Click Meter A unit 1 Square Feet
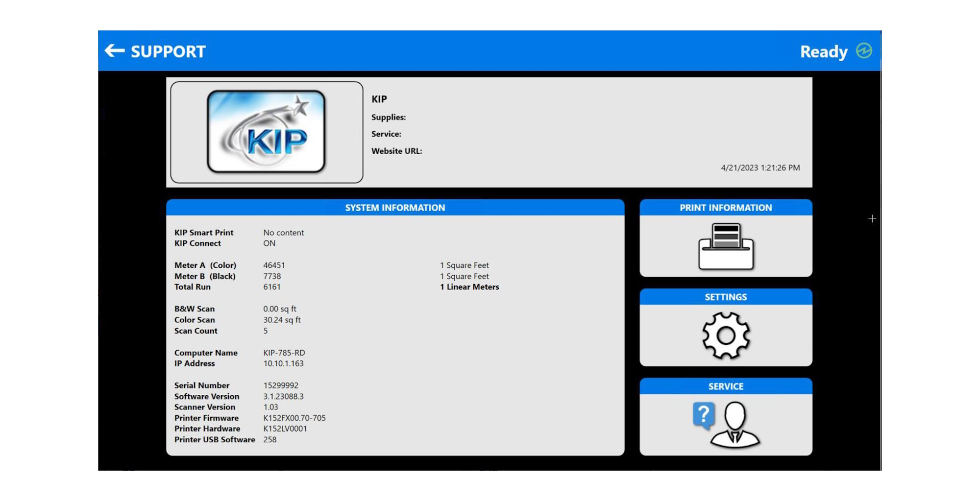This screenshot has width=980, height=502. pyautogui.click(x=464, y=265)
